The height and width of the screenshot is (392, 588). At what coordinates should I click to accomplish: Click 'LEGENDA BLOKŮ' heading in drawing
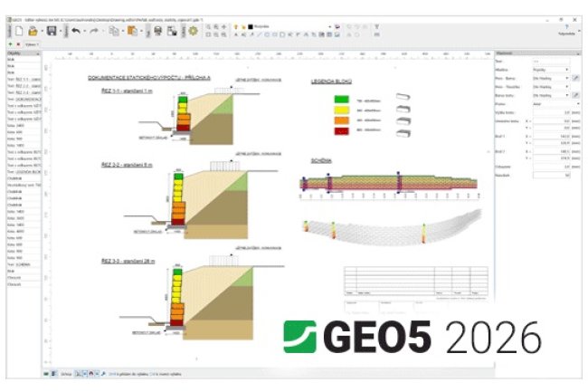point(331,81)
